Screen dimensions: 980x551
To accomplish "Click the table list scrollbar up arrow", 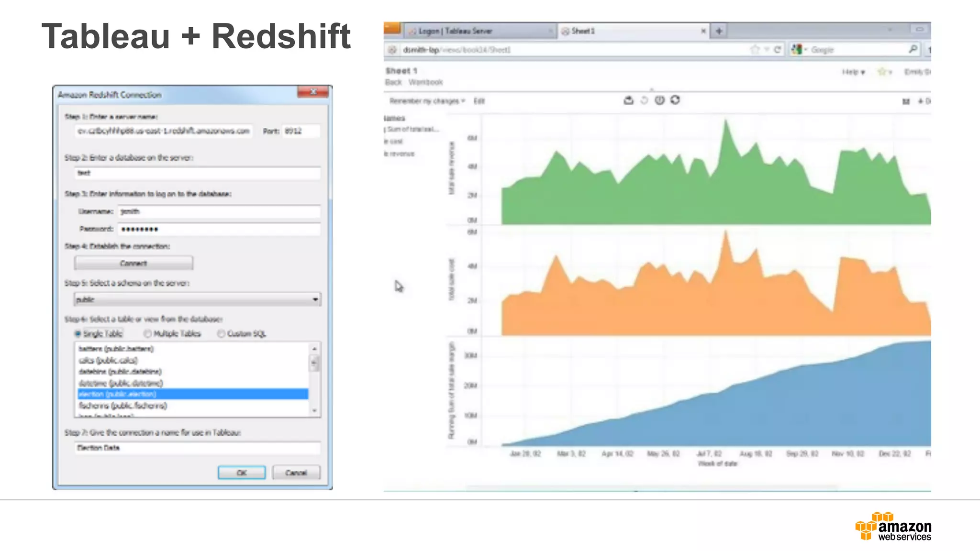I will tap(314, 349).
